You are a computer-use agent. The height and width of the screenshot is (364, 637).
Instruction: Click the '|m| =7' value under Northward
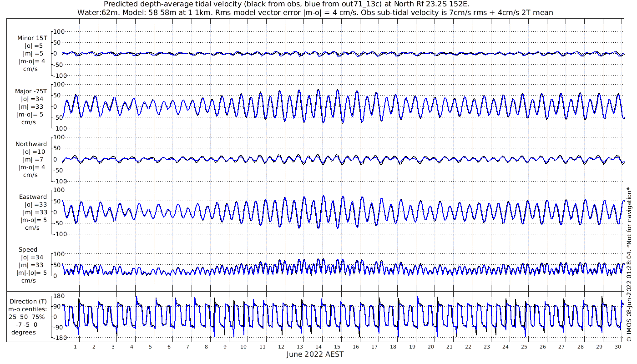tap(33, 160)
